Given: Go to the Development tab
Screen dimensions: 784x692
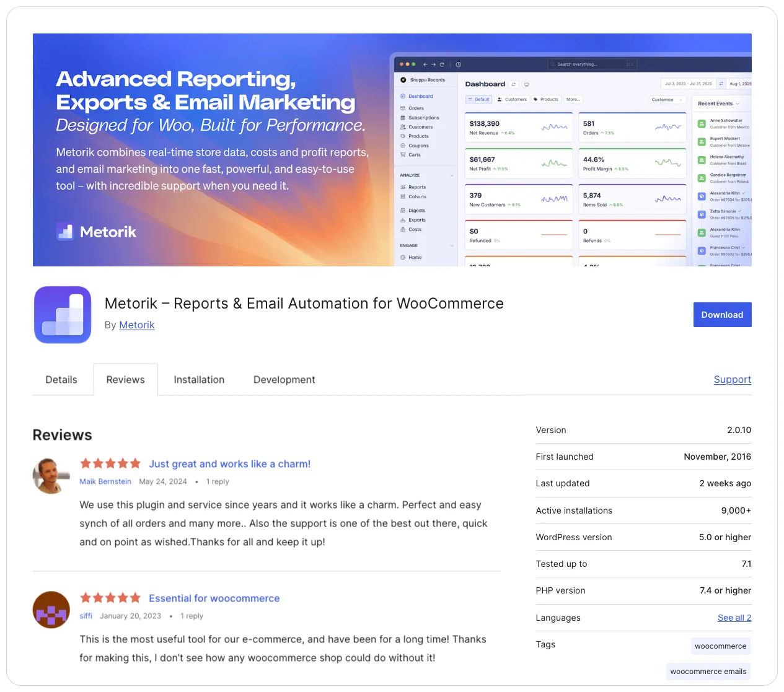Looking at the screenshot, I should pyautogui.click(x=284, y=380).
